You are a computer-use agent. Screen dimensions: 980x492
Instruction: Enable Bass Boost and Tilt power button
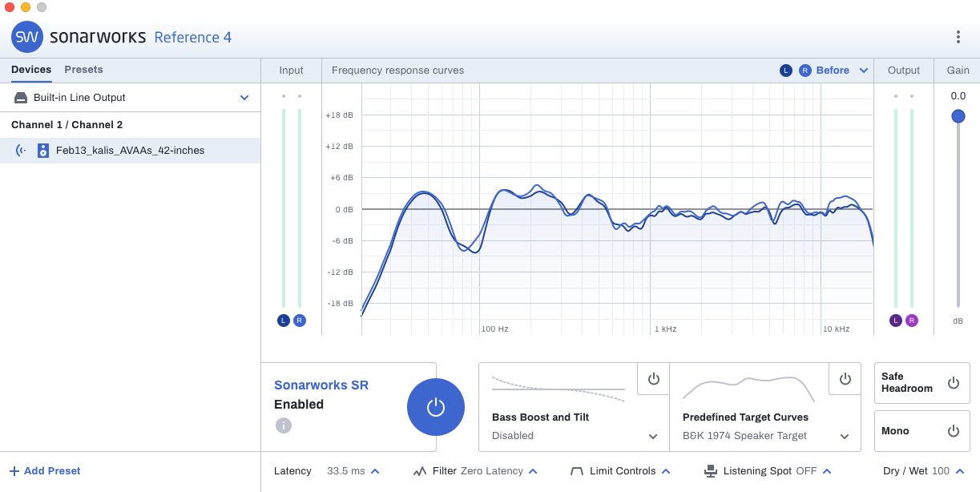(653, 379)
